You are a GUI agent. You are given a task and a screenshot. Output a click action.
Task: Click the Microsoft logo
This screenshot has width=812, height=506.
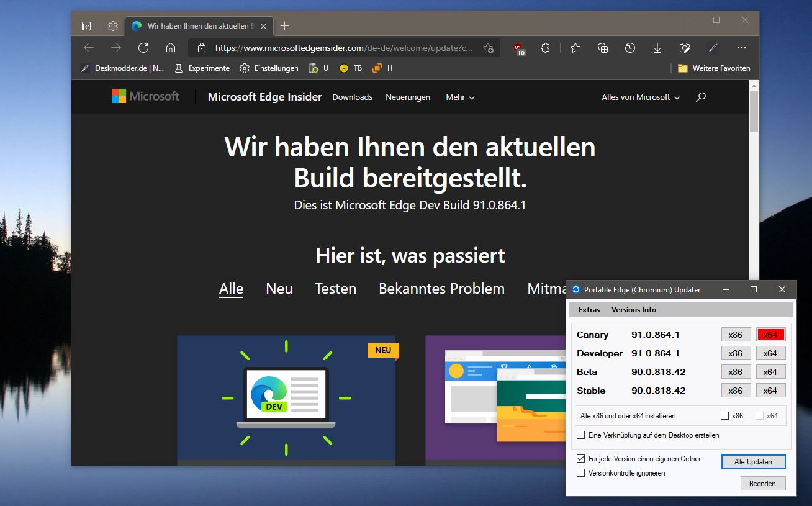click(x=145, y=96)
